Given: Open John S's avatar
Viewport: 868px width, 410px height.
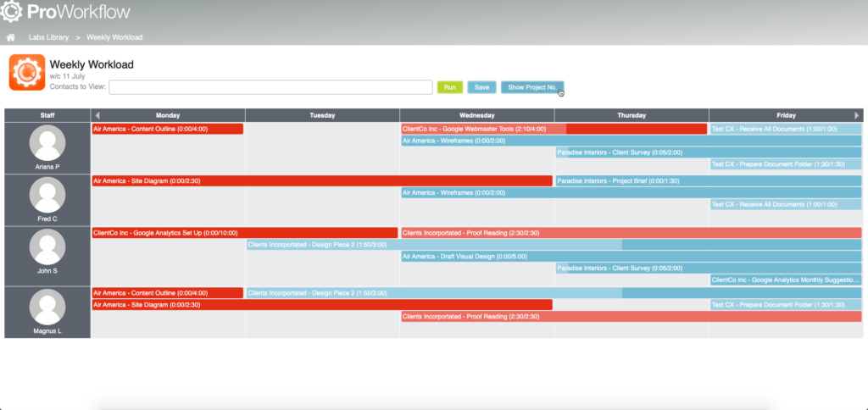Looking at the screenshot, I should pyautogui.click(x=47, y=247).
